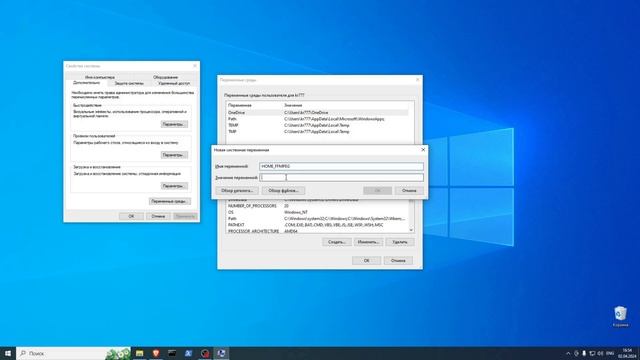Viewport: 640px width, 360px height.
Task: Select the Path row in user variables
Action: 318,119
